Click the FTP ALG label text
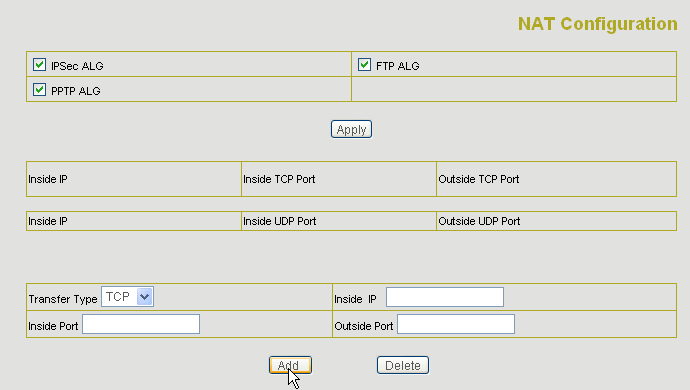The height and width of the screenshot is (390, 690). pos(397,66)
